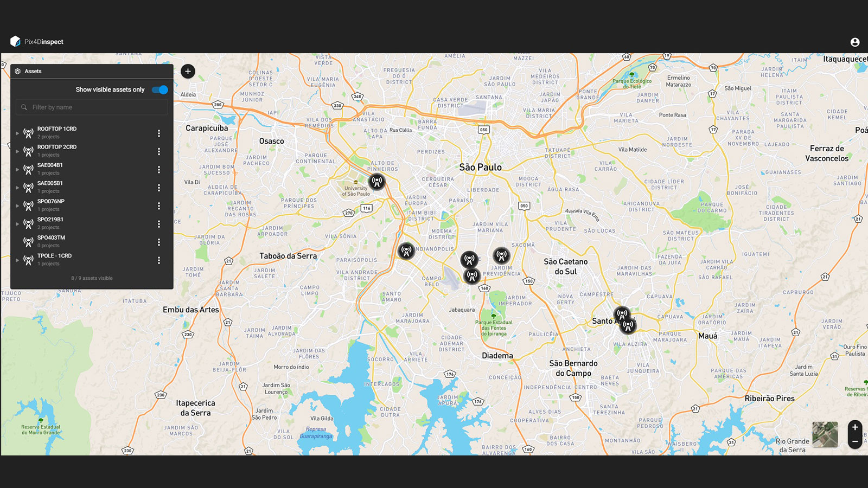Select tower marker near University of São Paulo

coord(377,182)
